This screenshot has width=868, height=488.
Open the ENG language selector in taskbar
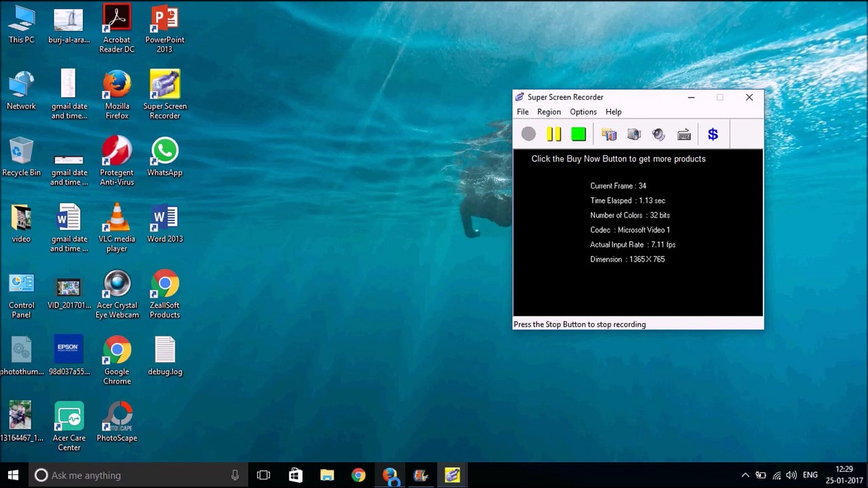810,475
